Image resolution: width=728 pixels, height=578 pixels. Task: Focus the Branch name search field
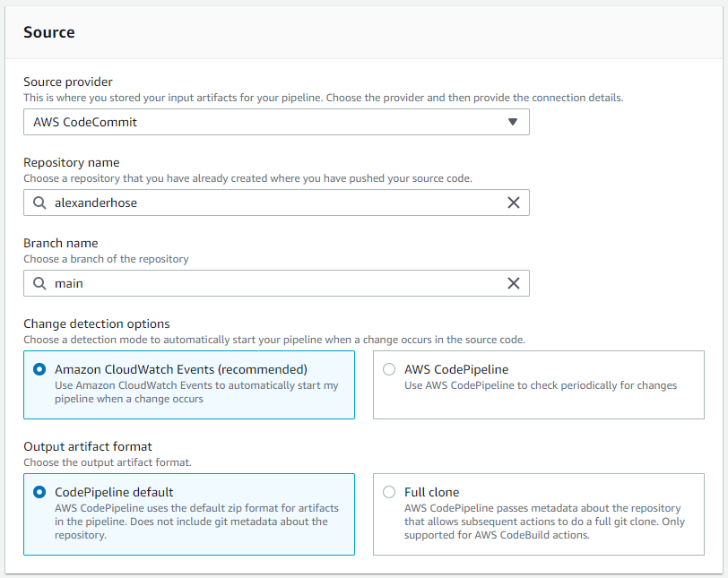(269, 283)
